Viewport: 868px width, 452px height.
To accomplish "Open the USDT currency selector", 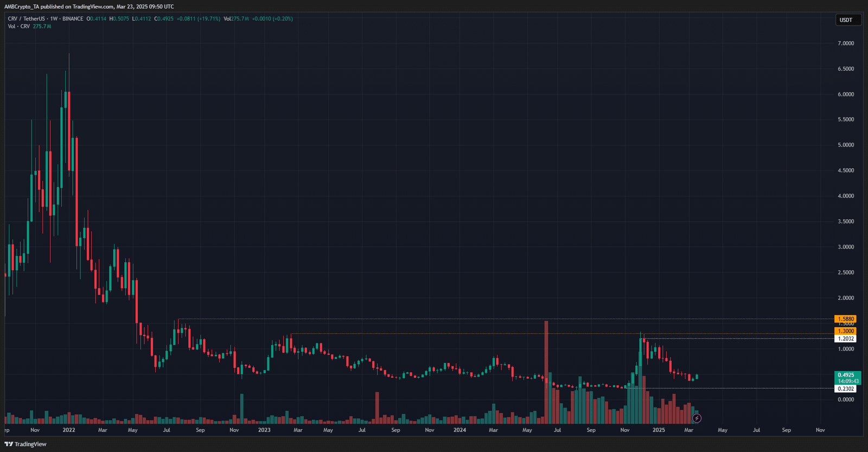I will [846, 20].
